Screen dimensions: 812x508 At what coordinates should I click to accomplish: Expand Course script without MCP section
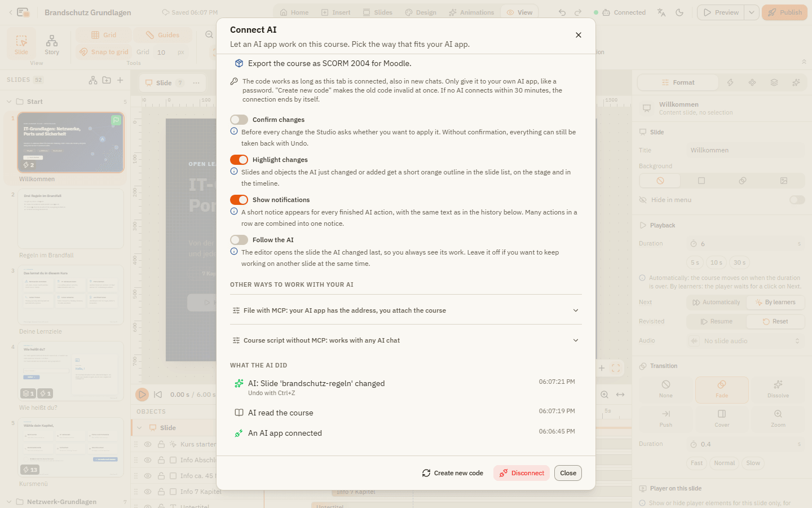[406, 340]
